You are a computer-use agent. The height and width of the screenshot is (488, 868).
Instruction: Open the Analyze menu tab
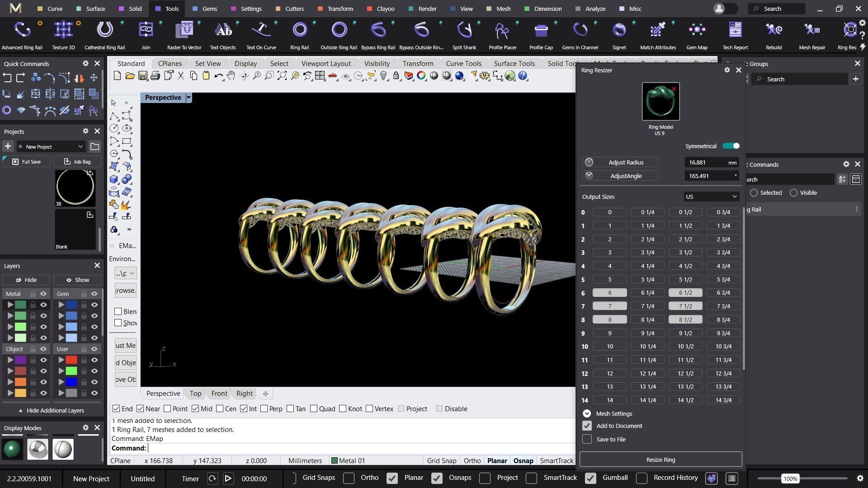(x=590, y=9)
